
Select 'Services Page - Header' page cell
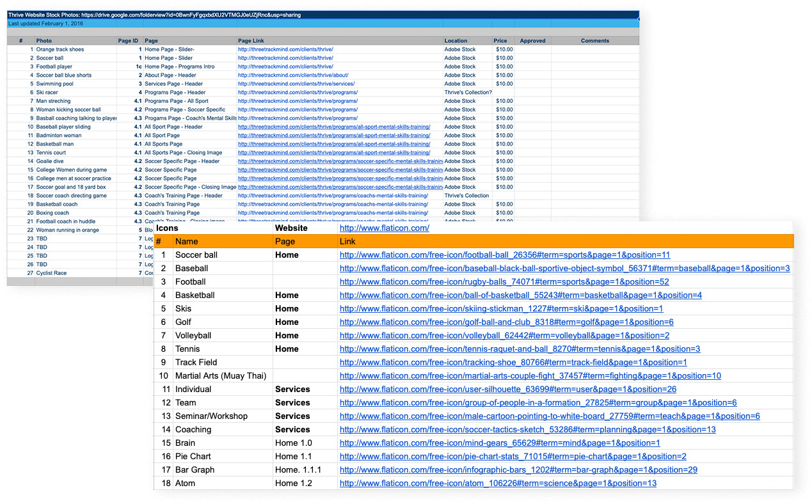(190, 84)
